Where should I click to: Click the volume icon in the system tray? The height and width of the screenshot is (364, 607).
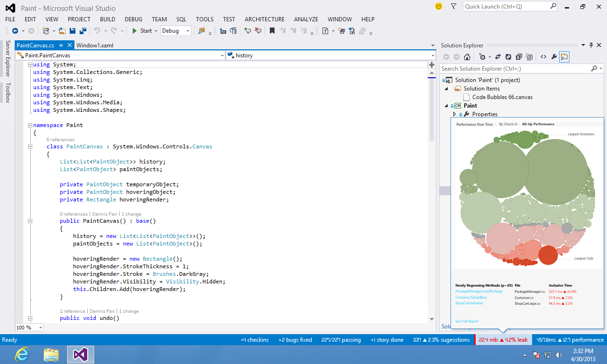pyautogui.click(x=559, y=355)
